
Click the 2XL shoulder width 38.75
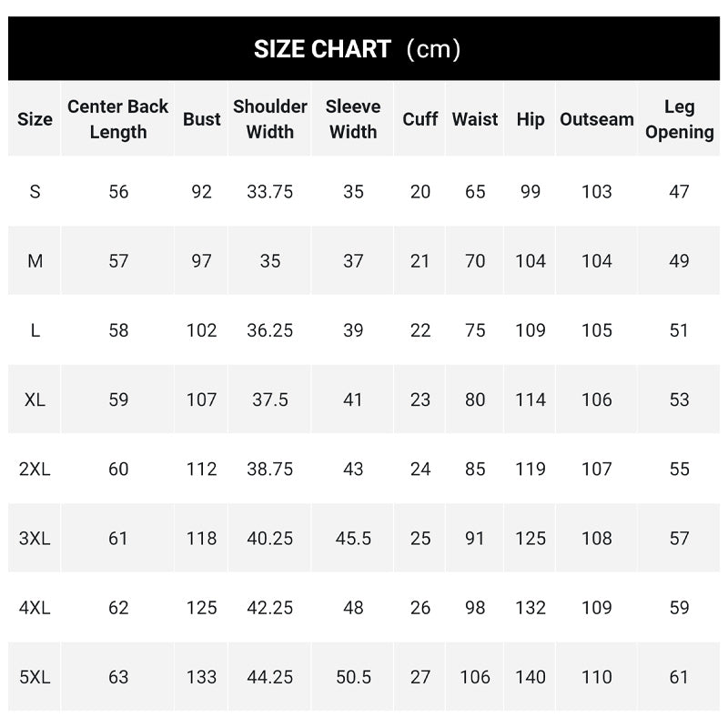pos(269,469)
